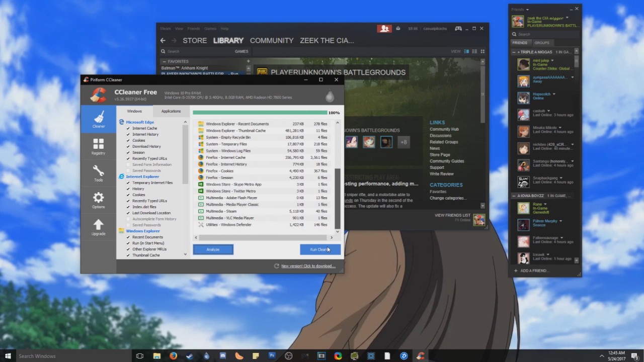Select grid view icon in Steam library
This screenshot has width=644, height=362.
click(482, 51)
